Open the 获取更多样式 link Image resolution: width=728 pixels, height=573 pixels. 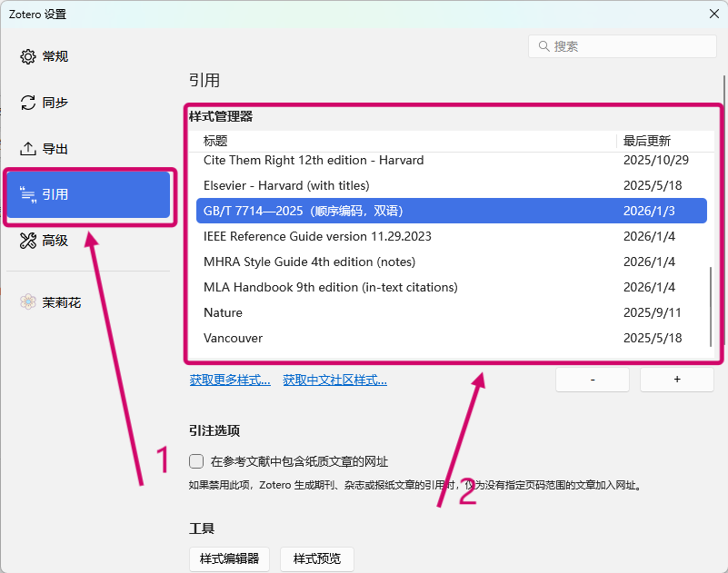click(x=230, y=380)
